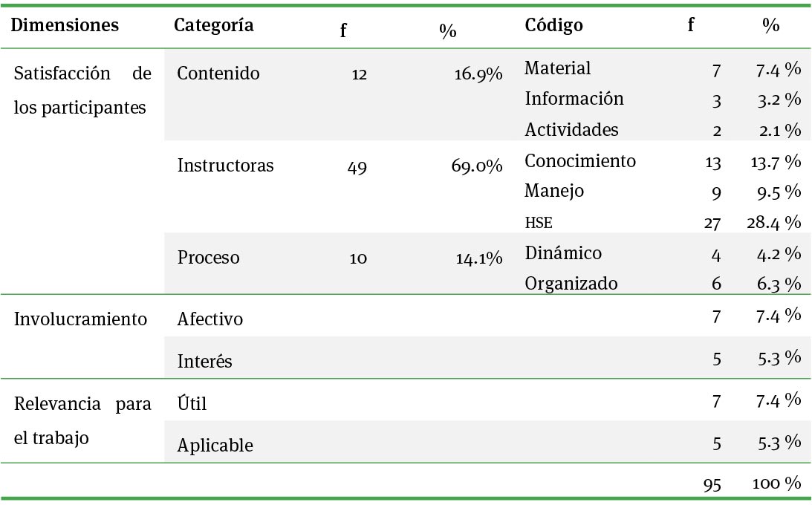Click the 'HSE' code cell

pos(539,222)
